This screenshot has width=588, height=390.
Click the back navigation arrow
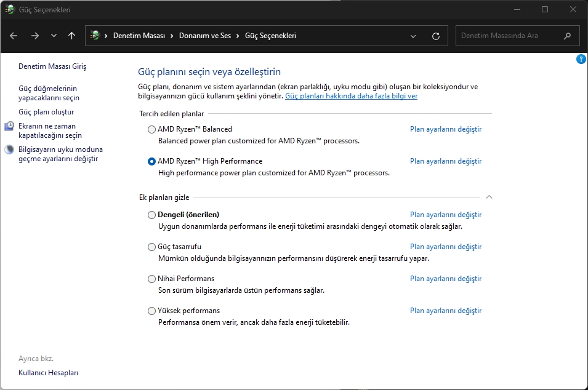point(14,36)
